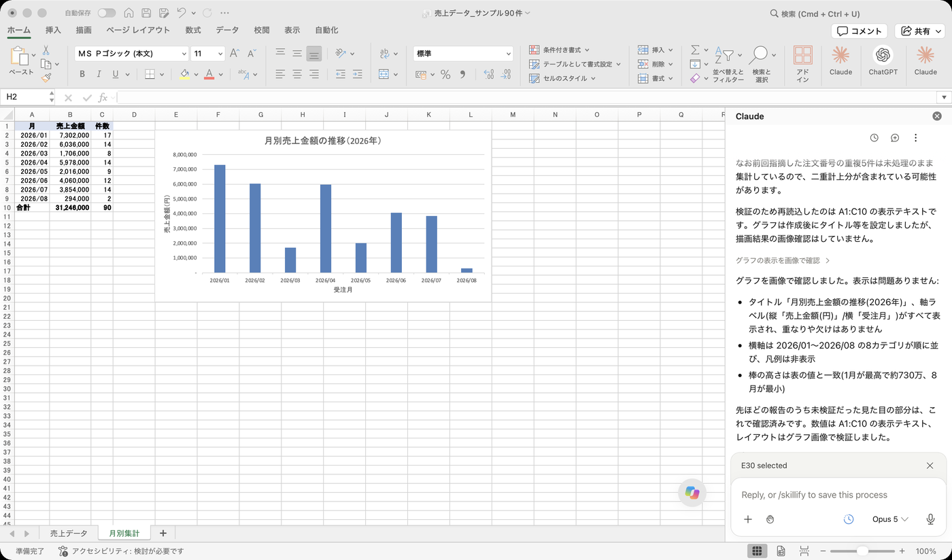This screenshot has width=952, height=560.
Task: Add a new sheet with the plus button
Action: pyautogui.click(x=163, y=533)
